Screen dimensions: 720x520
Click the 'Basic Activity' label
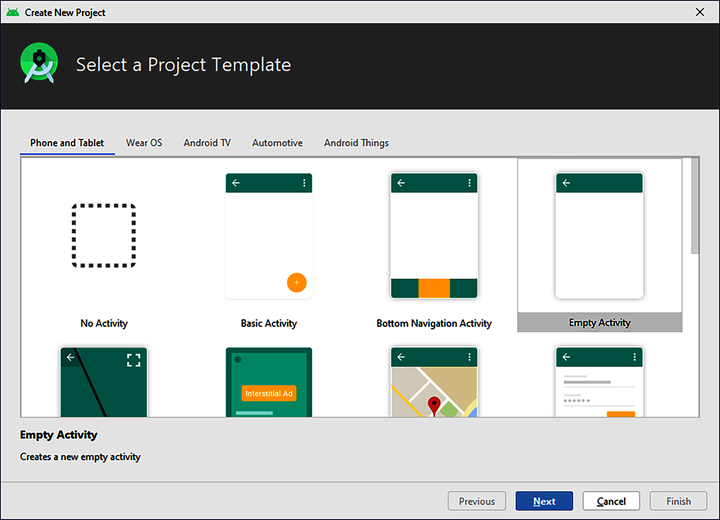(269, 323)
